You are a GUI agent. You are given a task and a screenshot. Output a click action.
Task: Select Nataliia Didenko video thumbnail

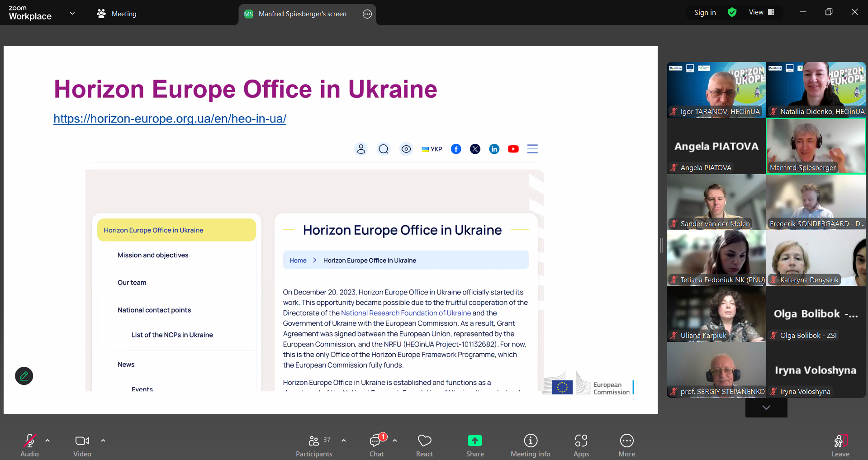pyautogui.click(x=816, y=90)
